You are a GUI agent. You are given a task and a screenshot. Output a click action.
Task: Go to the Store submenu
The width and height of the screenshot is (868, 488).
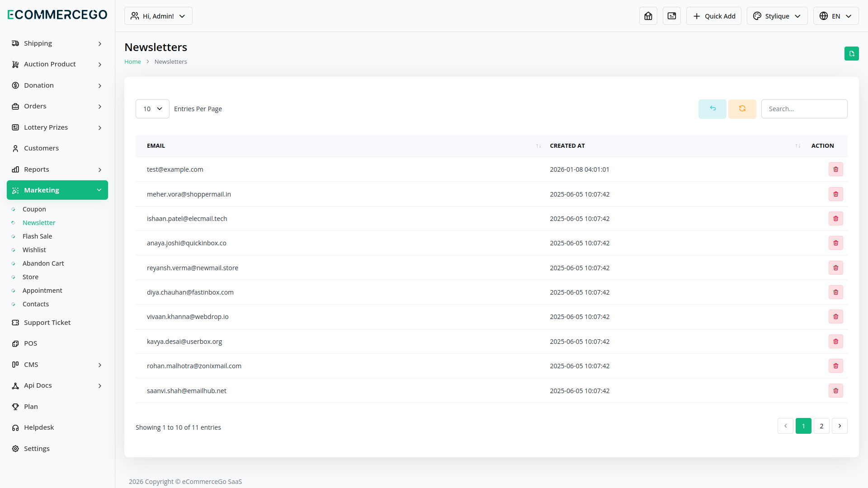[x=30, y=277]
